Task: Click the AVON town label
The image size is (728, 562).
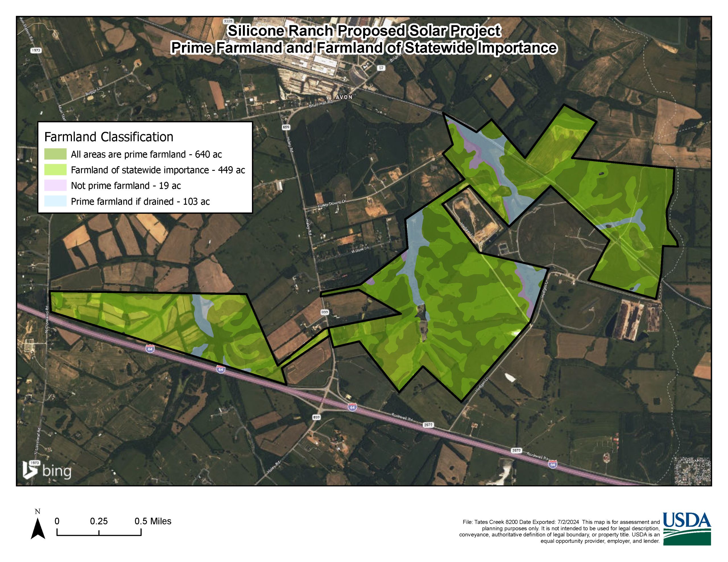Action: tap(344, 97)
